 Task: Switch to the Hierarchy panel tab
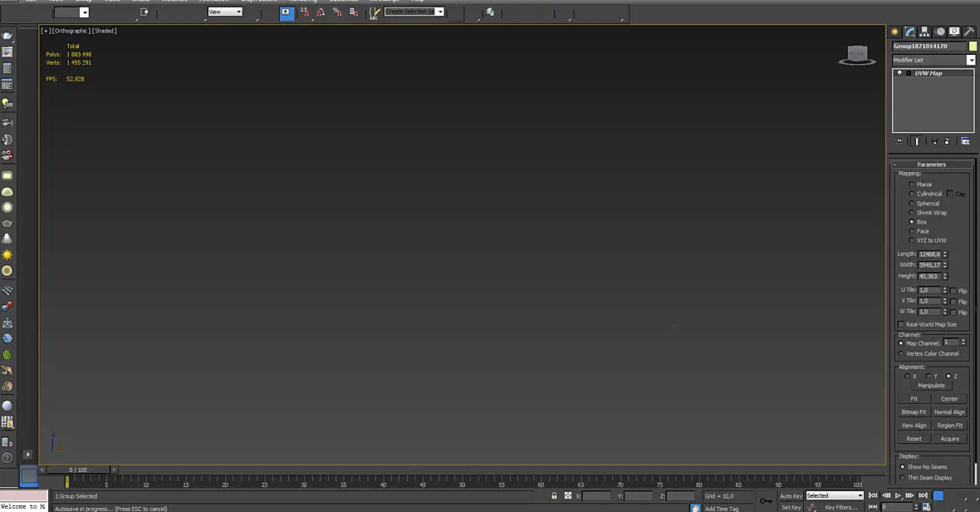click(x=924, y=32)
